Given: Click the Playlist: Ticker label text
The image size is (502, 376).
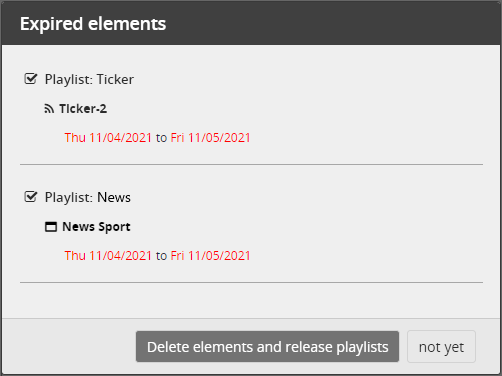Looking at the screenshot, I should coord(89,79).
